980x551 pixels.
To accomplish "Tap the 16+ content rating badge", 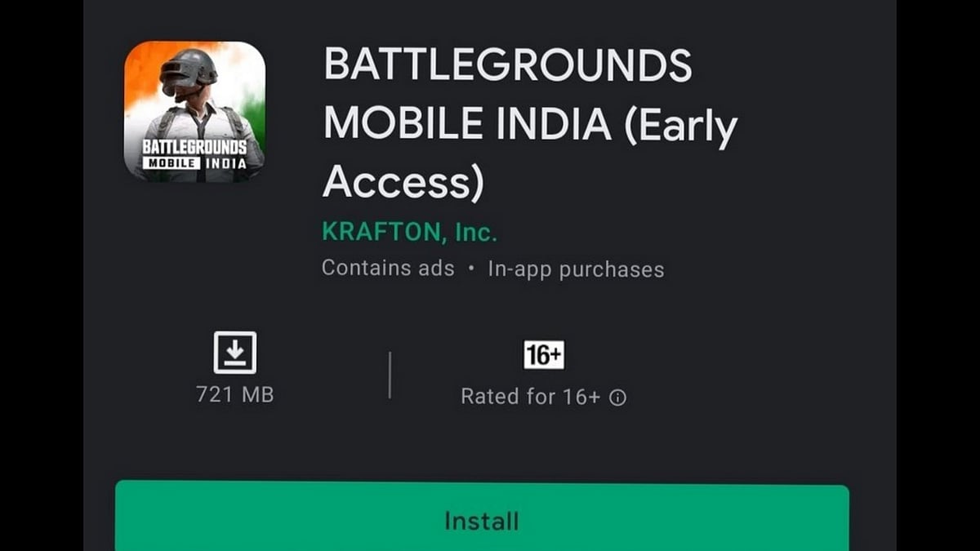I will point(544,355).
